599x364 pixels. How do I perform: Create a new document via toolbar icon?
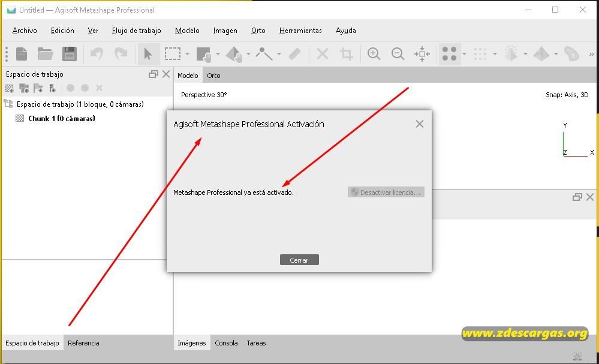click(22, 54)
